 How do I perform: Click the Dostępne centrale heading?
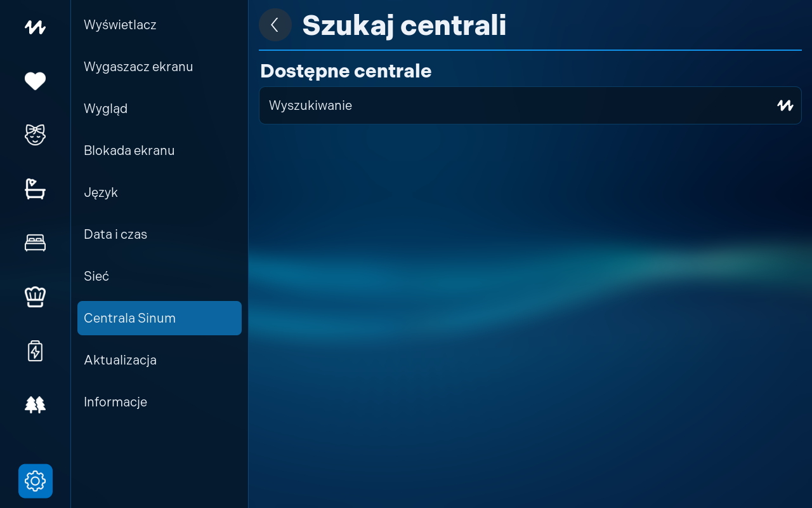[x=346, y=71]
